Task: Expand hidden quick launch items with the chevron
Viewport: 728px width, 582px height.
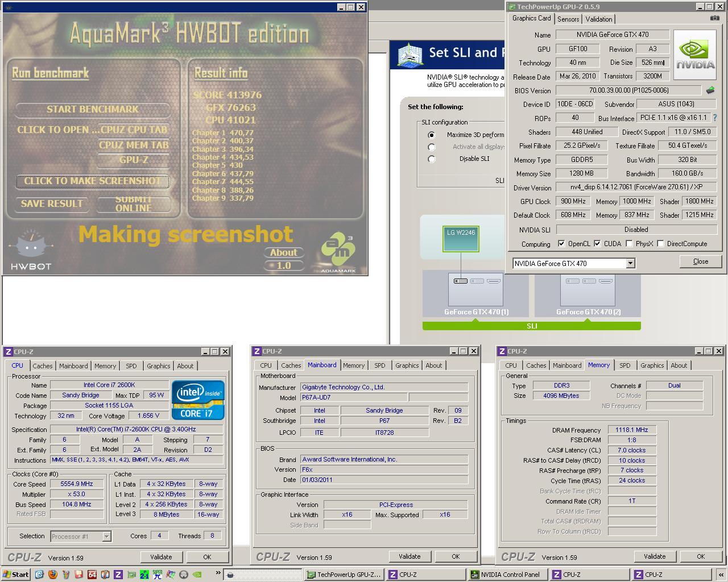Action: [218, 573]
